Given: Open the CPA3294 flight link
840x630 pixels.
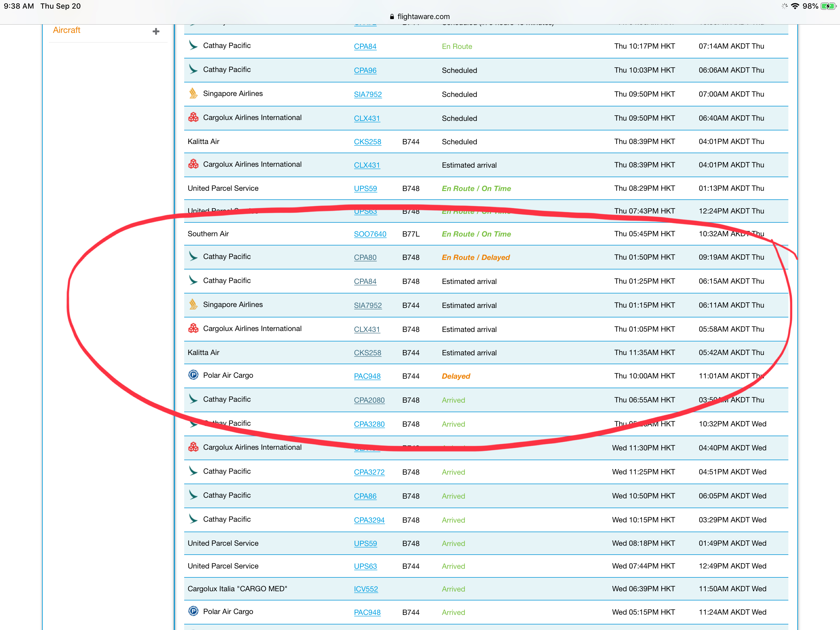Looking at the screenshot, I should pos(369,520).
